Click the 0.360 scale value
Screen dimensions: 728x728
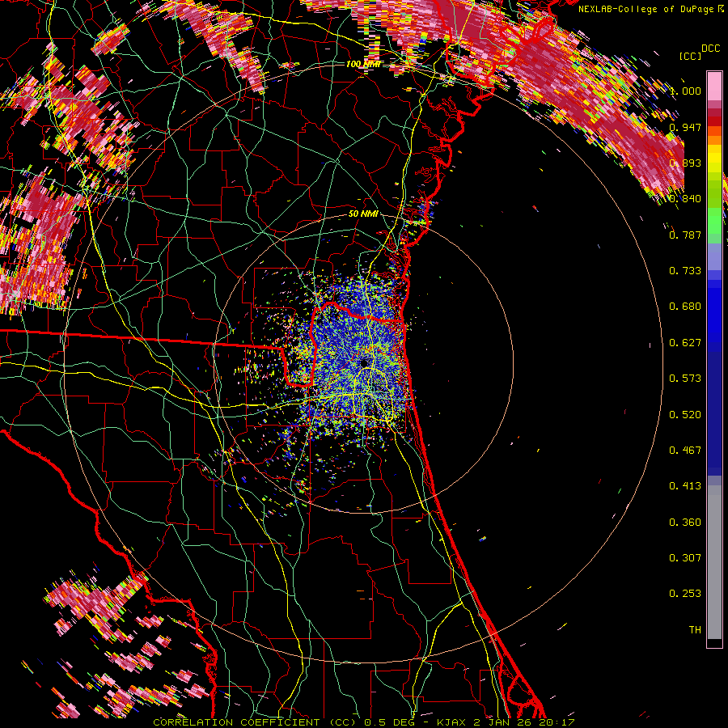[x=685, y=523]
